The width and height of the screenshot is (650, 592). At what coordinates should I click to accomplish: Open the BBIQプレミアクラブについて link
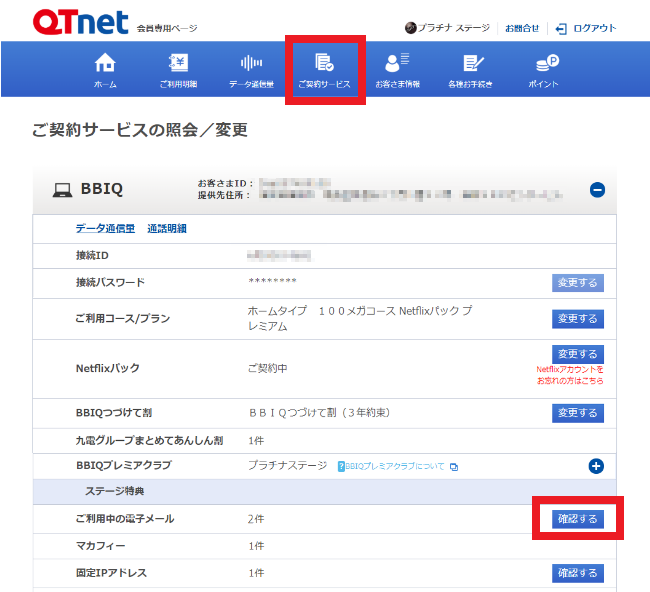(395, 467)
